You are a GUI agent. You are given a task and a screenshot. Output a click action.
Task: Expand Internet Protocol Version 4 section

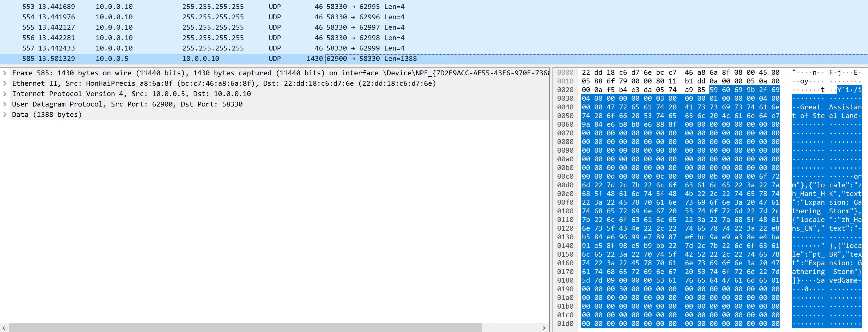tap(5, 94)
